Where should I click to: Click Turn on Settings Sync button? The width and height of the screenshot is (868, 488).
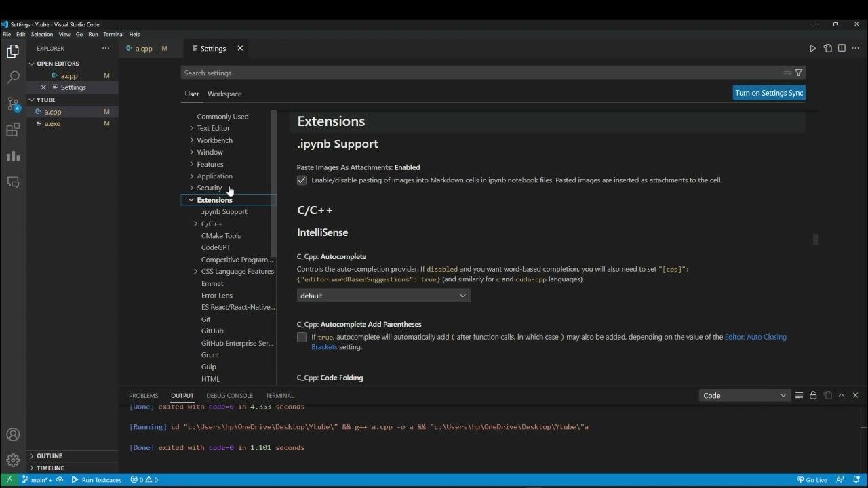click(769, 93)
